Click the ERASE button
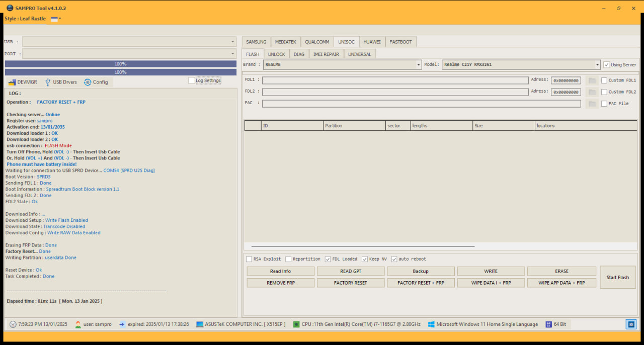The image size is (644, 345). (x=561, y=271)
